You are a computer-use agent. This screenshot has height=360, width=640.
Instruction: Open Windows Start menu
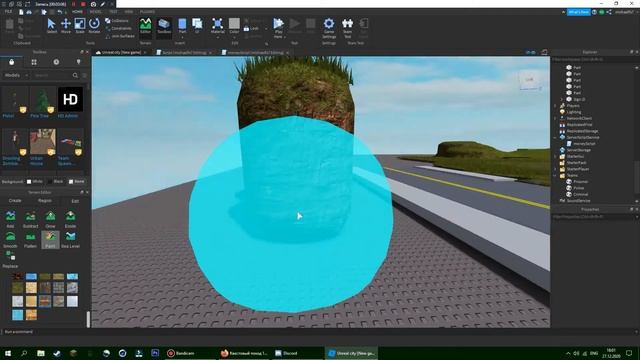tap(8, 353)
